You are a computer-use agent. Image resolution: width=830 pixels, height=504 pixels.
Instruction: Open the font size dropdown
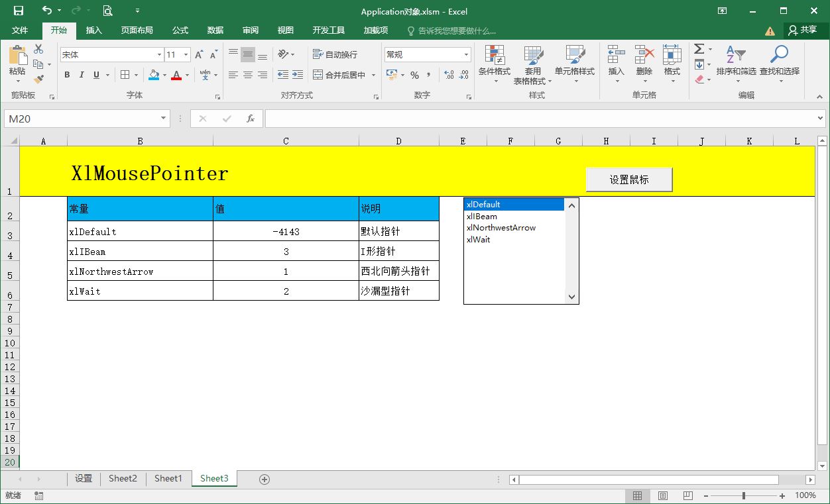[185, 54]
